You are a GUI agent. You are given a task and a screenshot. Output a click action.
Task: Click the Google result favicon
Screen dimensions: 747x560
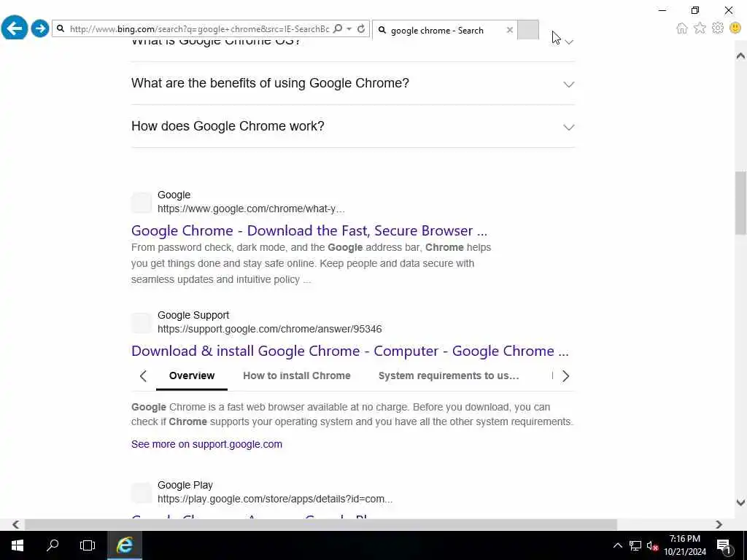pos(142,203)
